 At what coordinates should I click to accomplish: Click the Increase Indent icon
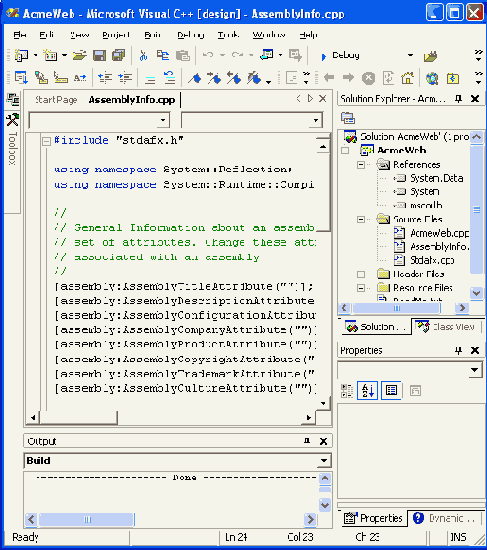coord(125,78)
